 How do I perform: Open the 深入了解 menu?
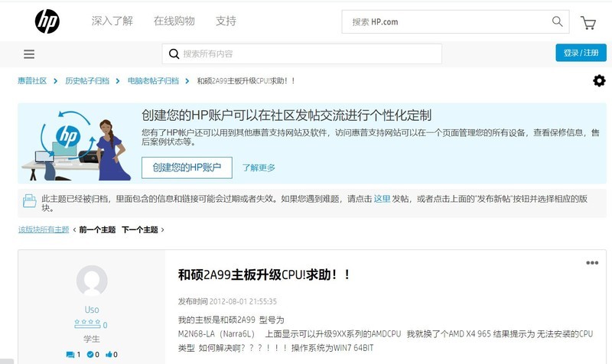coord(112,21)
